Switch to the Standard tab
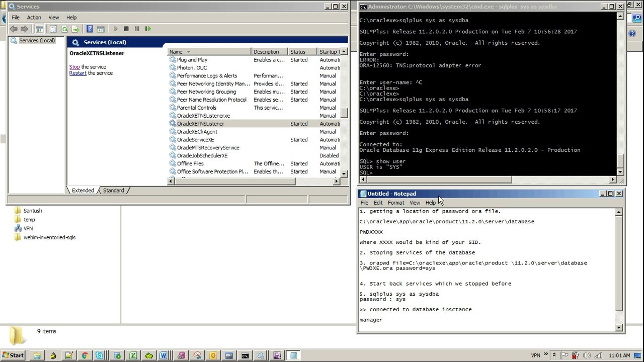 point(114,191)
